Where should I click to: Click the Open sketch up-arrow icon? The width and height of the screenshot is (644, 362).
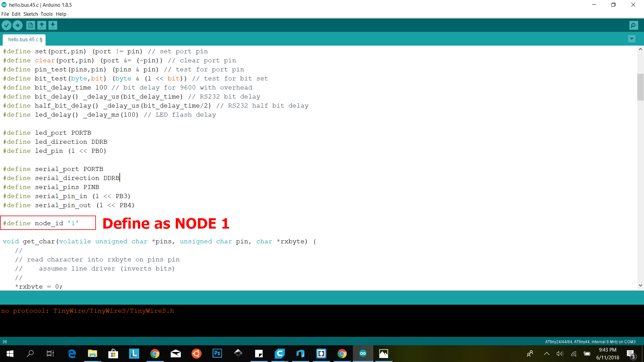click(42, 25)
